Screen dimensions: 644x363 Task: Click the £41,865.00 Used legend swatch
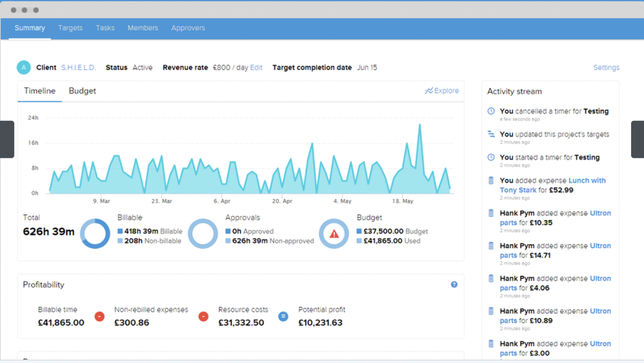359,241
